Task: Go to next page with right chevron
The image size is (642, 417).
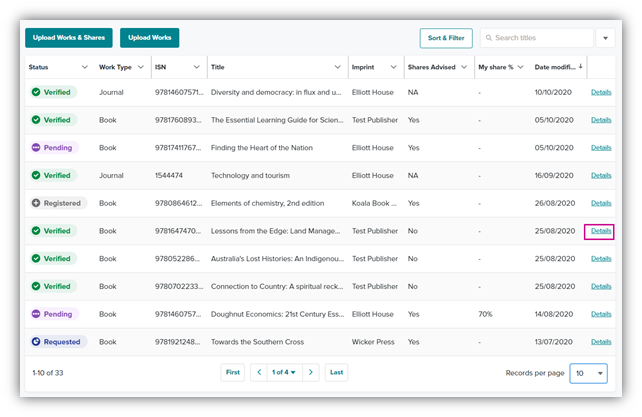Action: (x=311, y=372)
